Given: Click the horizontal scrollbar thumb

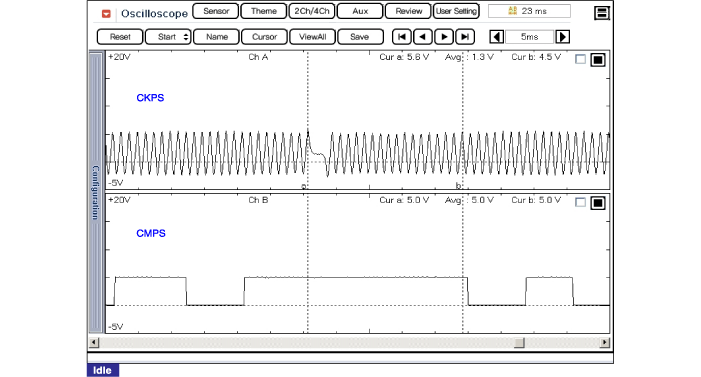Looking at the screenshot, I should click(519, 343).
